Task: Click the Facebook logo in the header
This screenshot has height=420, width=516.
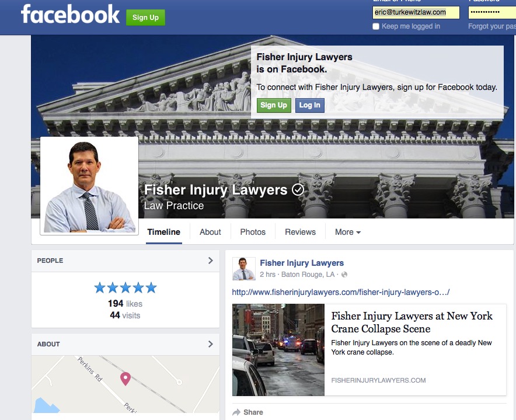Action: coord(70,14)
